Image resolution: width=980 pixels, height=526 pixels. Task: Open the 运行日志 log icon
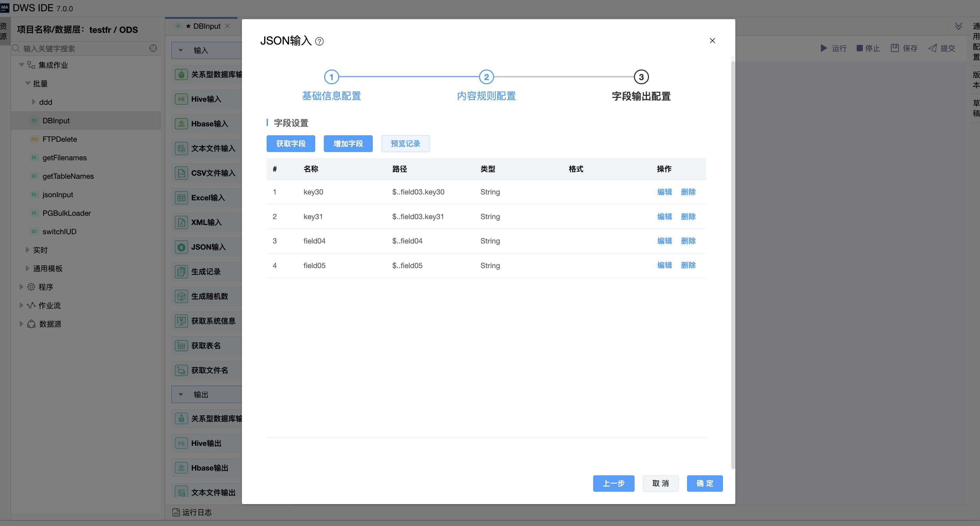[x=176, y=512]
